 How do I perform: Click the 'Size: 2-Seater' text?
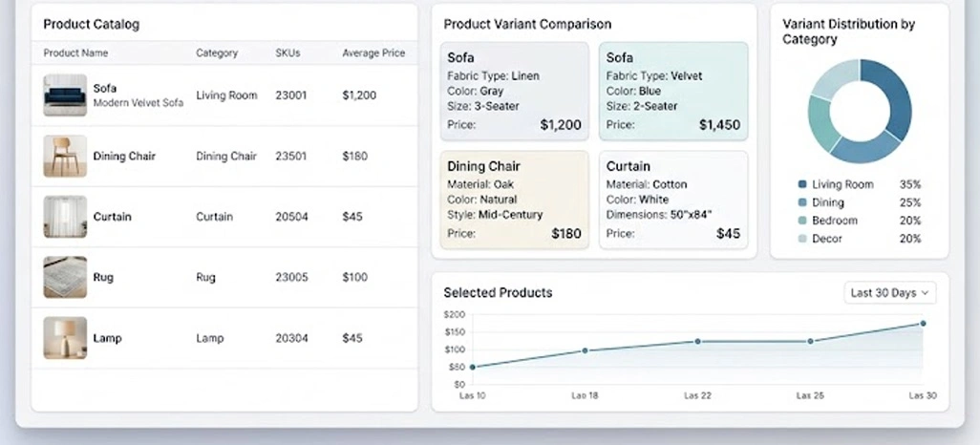(x=642, y=106)
